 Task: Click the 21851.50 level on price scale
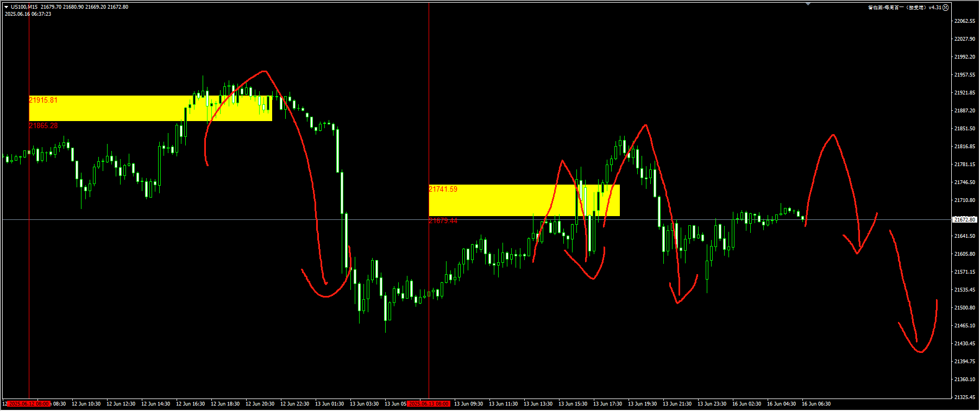click(964, 129)
